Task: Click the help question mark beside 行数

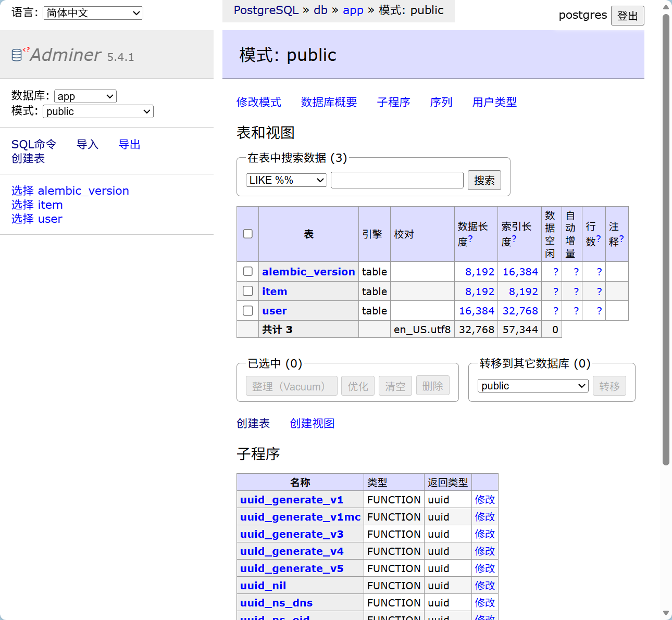Action: (599, 239)
